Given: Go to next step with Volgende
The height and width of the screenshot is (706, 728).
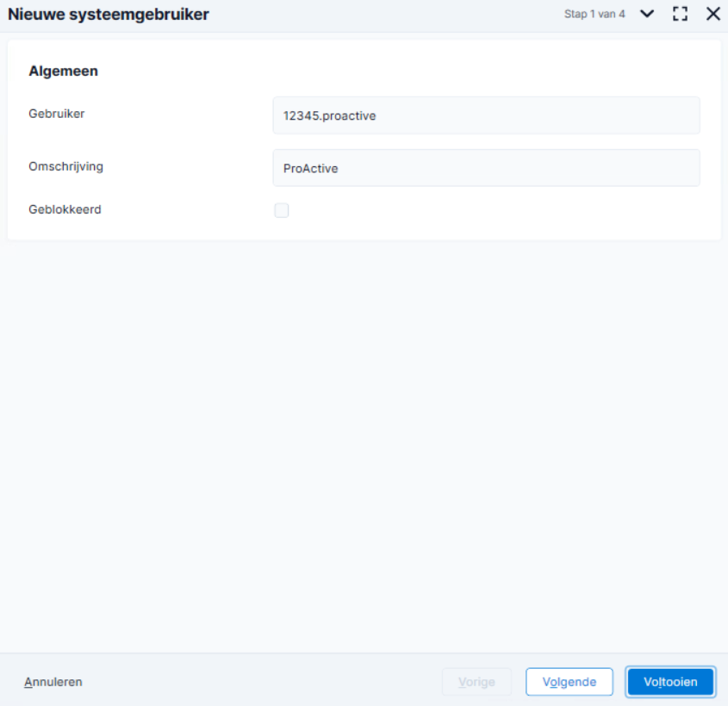Looking at the screenshot, I should click(x=569, y=682).
